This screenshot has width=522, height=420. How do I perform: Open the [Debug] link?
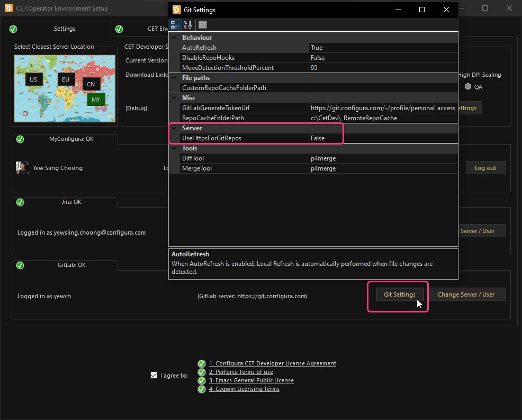(x=136, y=108)
